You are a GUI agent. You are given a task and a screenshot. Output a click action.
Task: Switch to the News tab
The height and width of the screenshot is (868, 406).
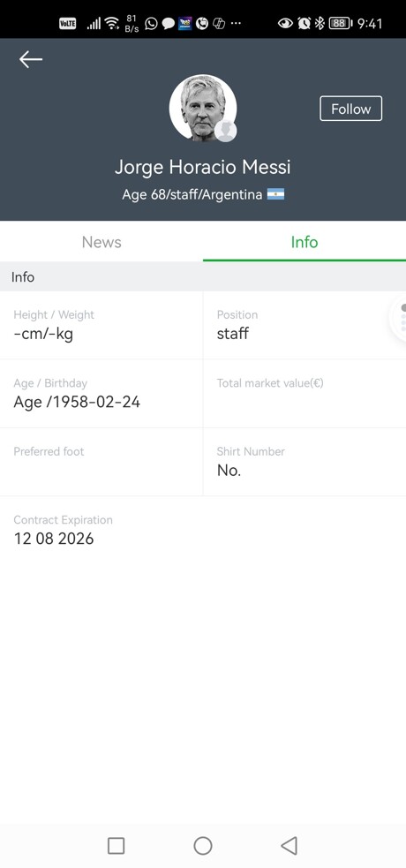[101, 242]
